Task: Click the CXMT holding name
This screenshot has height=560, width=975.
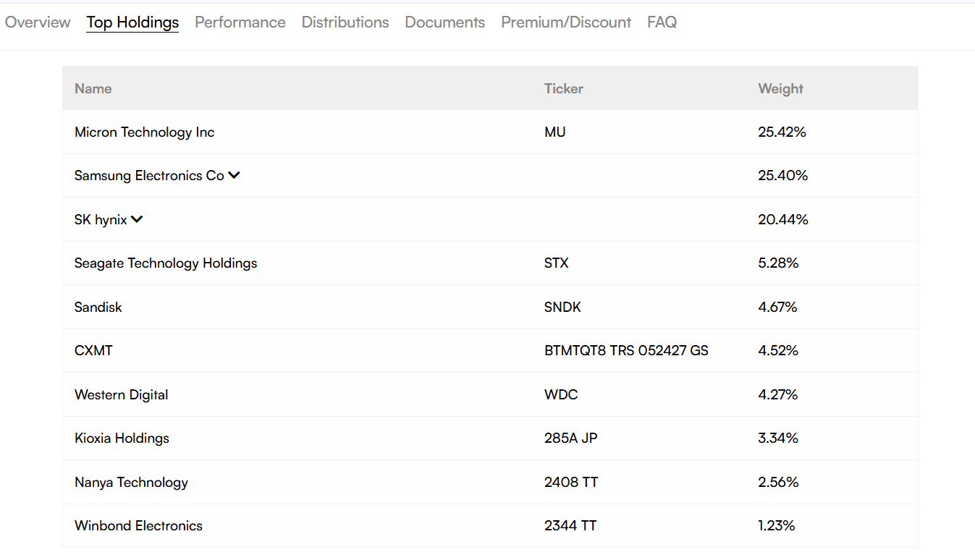Action: coord(94,351)
